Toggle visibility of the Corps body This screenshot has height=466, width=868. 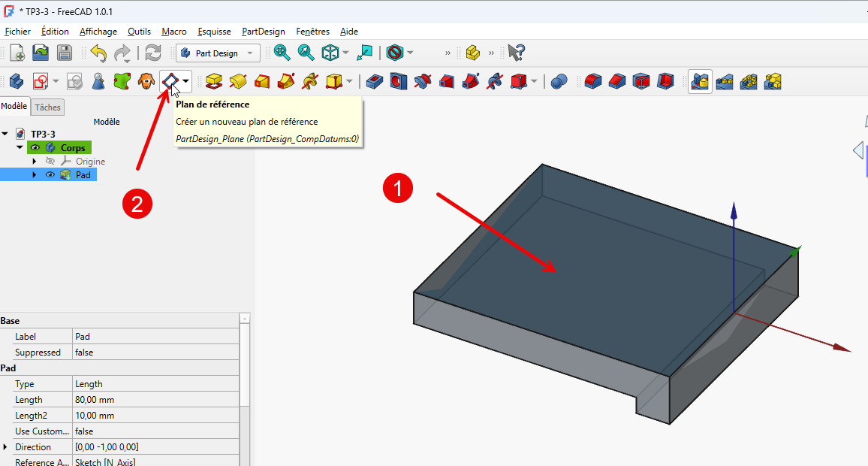click(35, 147)
